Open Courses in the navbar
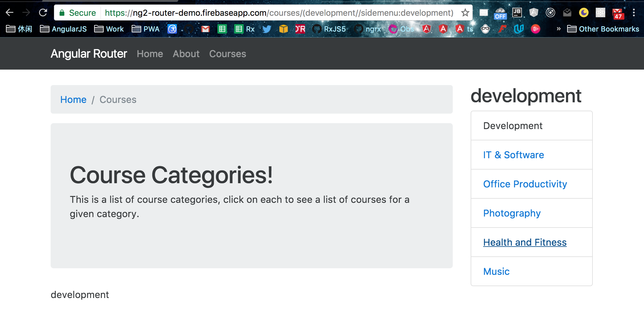 [228, 54]
